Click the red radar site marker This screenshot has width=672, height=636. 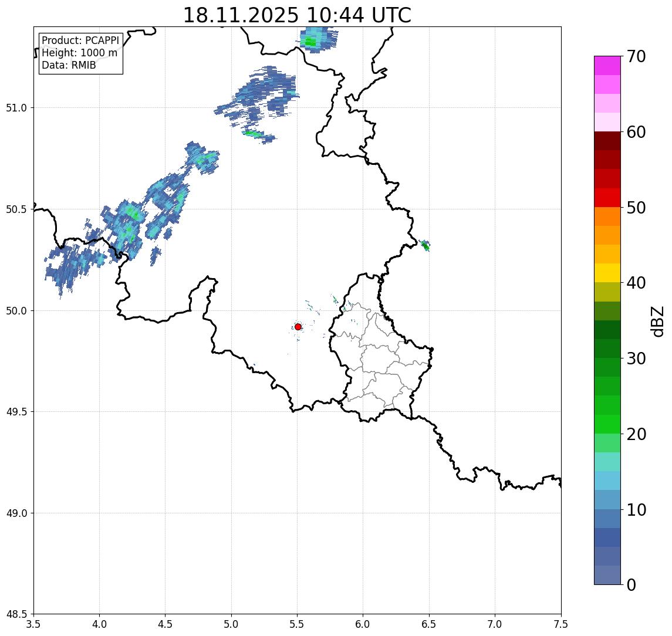[x=298, y=327]
